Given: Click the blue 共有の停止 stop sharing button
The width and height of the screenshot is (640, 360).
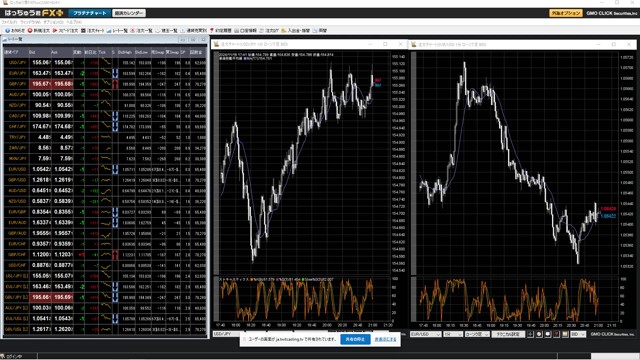Looking at the screenshot, I should (x=355, y=339).
